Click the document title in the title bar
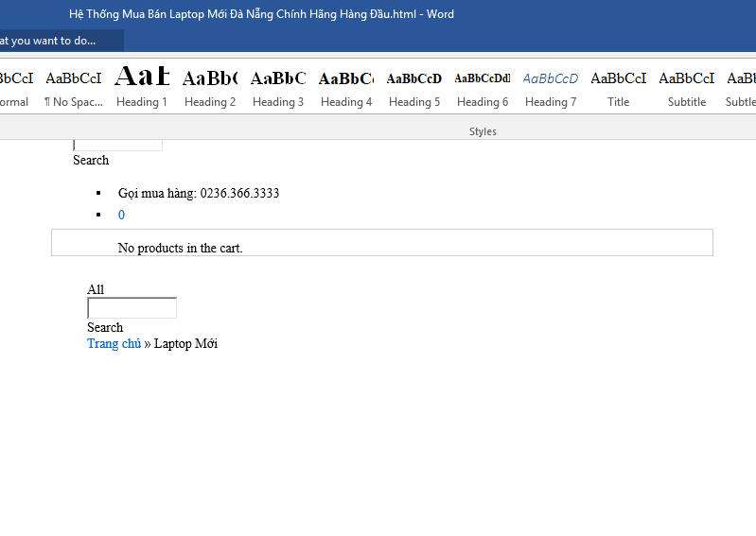Screen dimensions: 756x536 click(261, 14)
